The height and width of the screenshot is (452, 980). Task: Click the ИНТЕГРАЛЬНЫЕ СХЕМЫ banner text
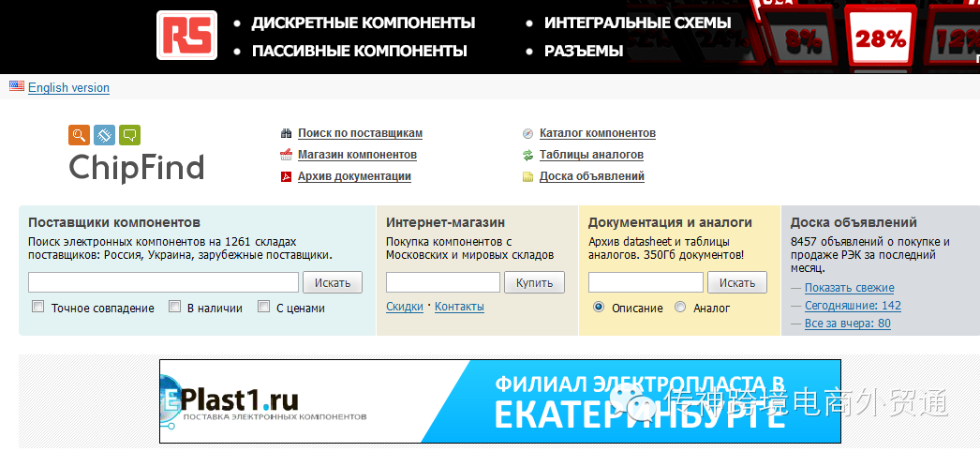click(x=637, y=23)
